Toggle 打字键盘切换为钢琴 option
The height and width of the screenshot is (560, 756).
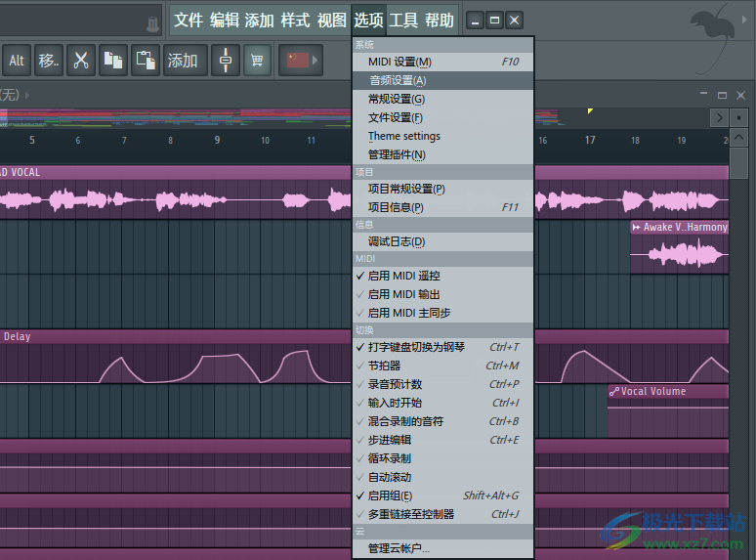point(415,347)
